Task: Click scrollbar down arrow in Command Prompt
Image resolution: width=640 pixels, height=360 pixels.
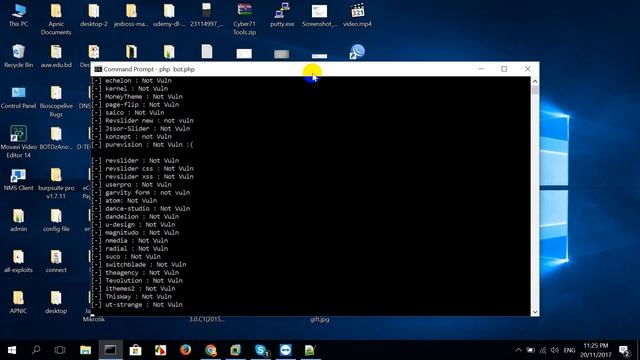Action: tap(535, 312)
